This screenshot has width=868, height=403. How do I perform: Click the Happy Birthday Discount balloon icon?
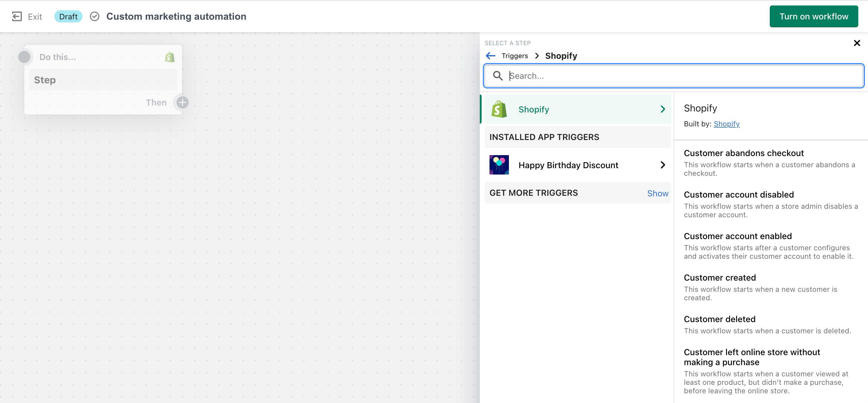pyautogui.click(x=499, y=165)
